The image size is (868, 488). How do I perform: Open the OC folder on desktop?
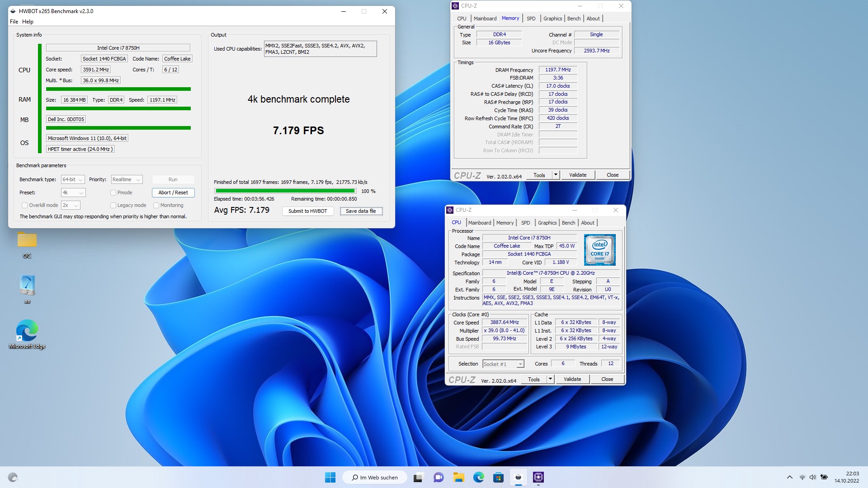point(27,244)
